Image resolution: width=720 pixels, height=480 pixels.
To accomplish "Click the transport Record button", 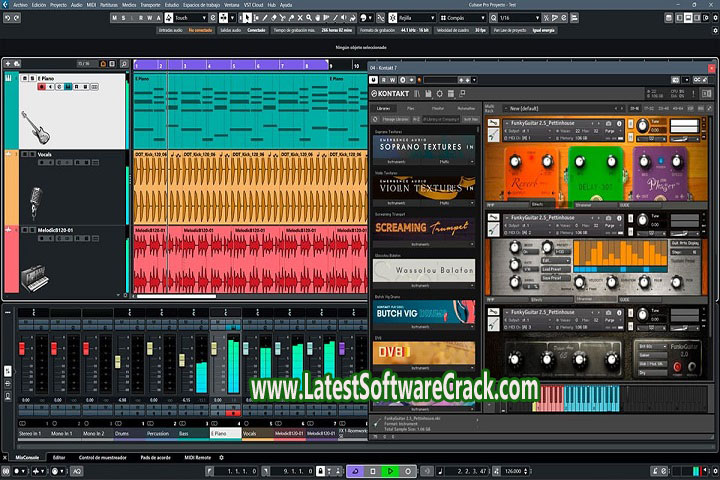I will (x=408, y=471).
